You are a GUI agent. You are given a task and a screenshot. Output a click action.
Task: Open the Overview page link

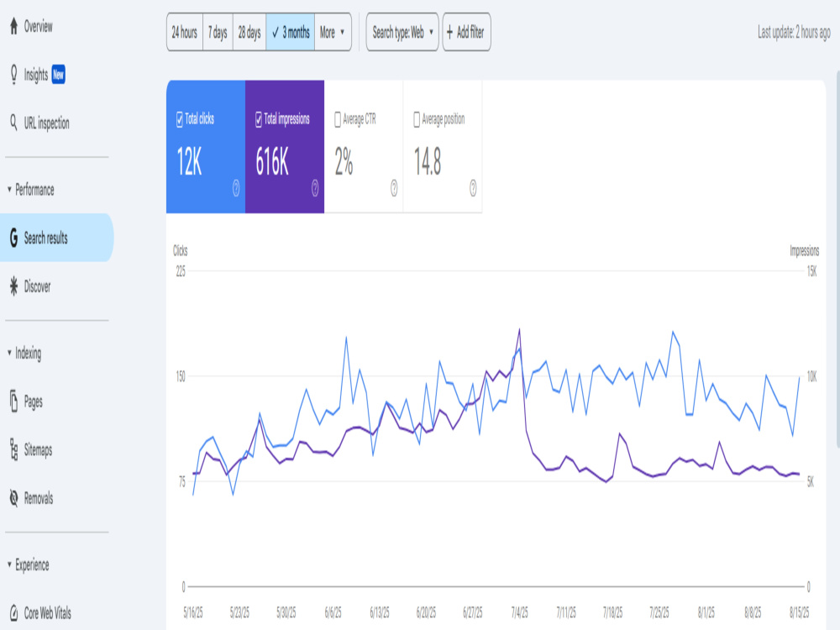38,26
